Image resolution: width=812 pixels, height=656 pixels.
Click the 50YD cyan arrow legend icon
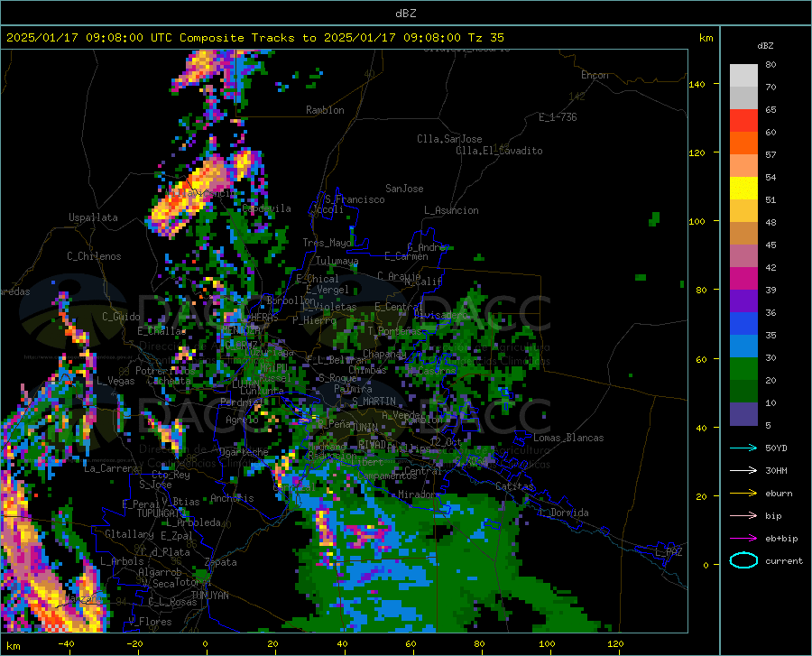743,448
